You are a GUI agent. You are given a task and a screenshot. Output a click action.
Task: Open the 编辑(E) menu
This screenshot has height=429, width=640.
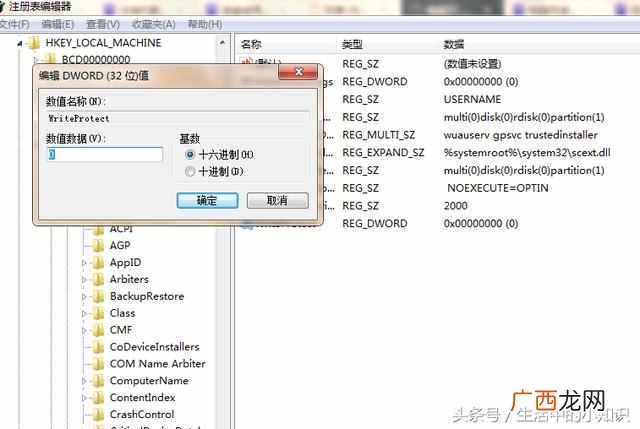tap(58, 25)
